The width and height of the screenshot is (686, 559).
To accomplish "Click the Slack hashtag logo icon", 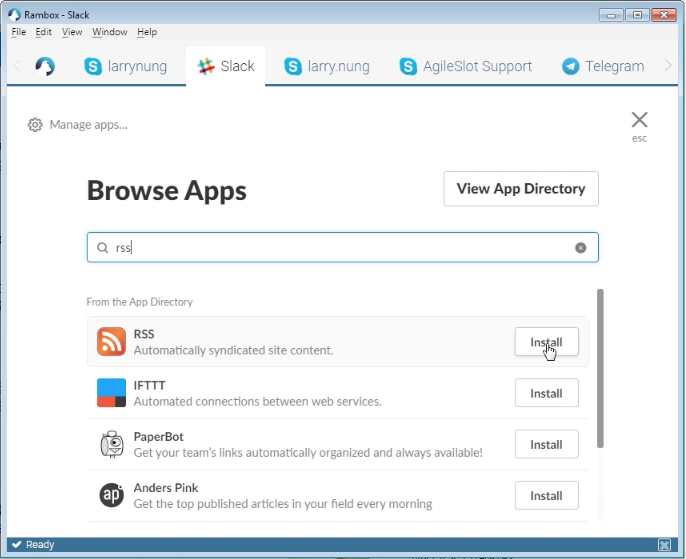I will point(206,66).
